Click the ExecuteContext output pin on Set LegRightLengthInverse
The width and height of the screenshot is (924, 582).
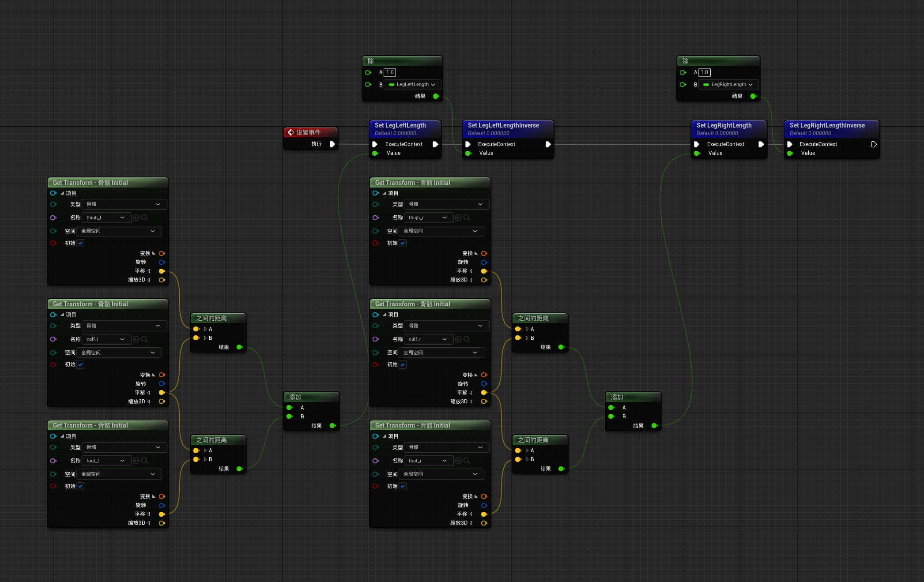coord(874,144)
